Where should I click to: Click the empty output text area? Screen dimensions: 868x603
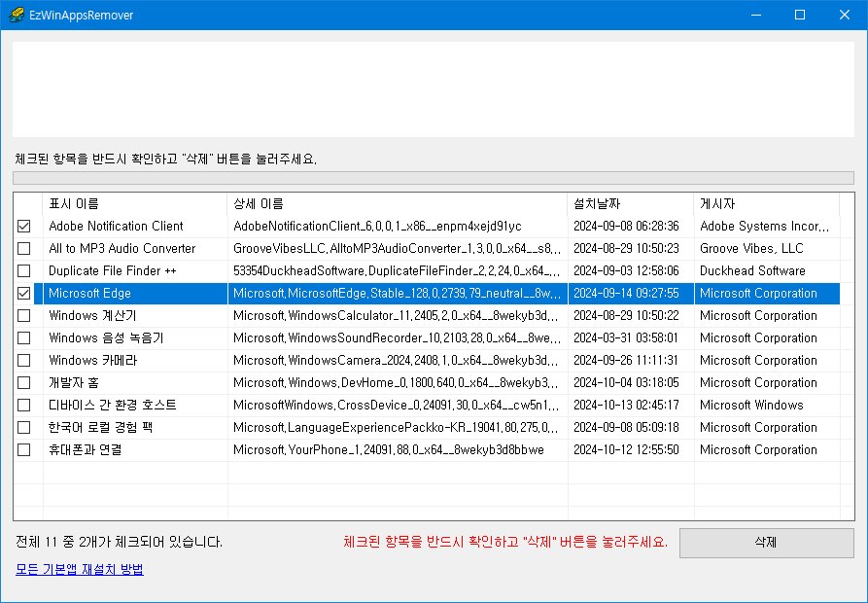tap(434, 89)
